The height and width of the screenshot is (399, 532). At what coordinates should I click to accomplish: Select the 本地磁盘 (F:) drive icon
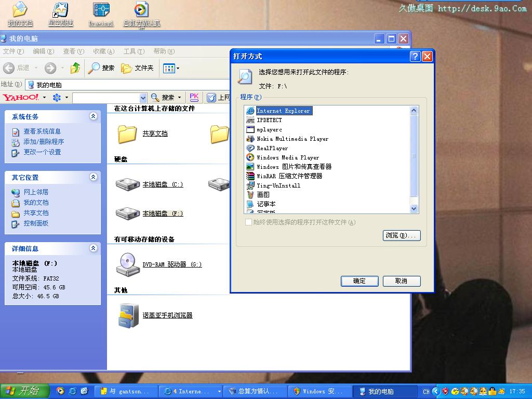click(x=128, y=214)
